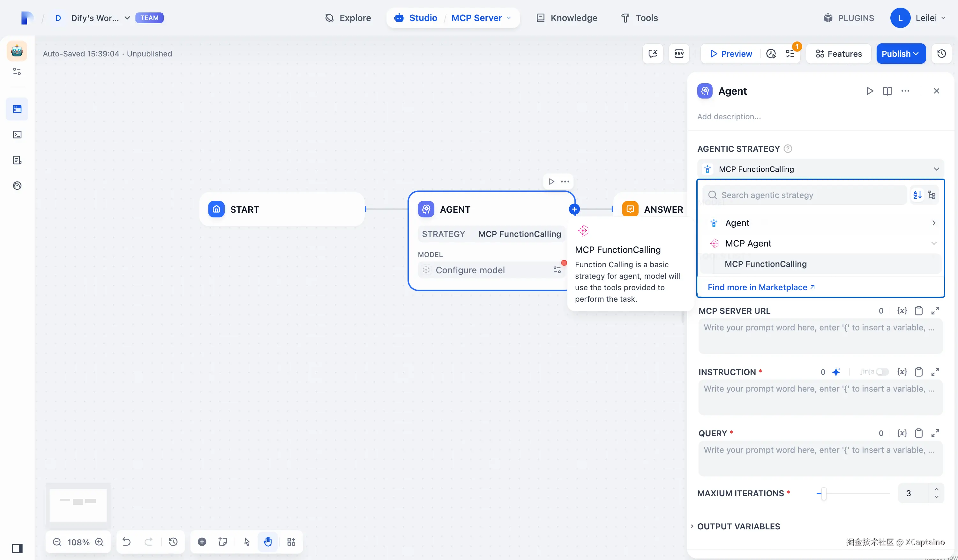
Task: Click the organize nodes icon
Action: coord(291,542)
